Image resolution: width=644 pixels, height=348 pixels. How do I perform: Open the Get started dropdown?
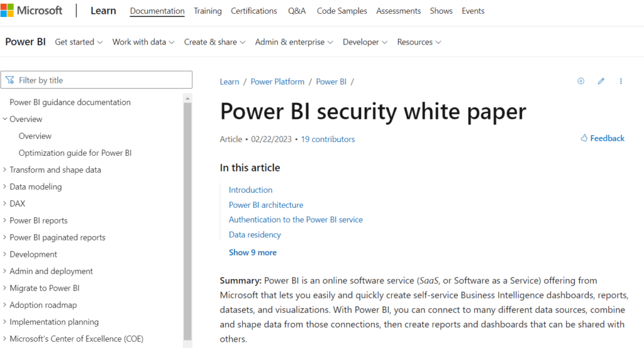pyautogui.click(x=79, y=42)
